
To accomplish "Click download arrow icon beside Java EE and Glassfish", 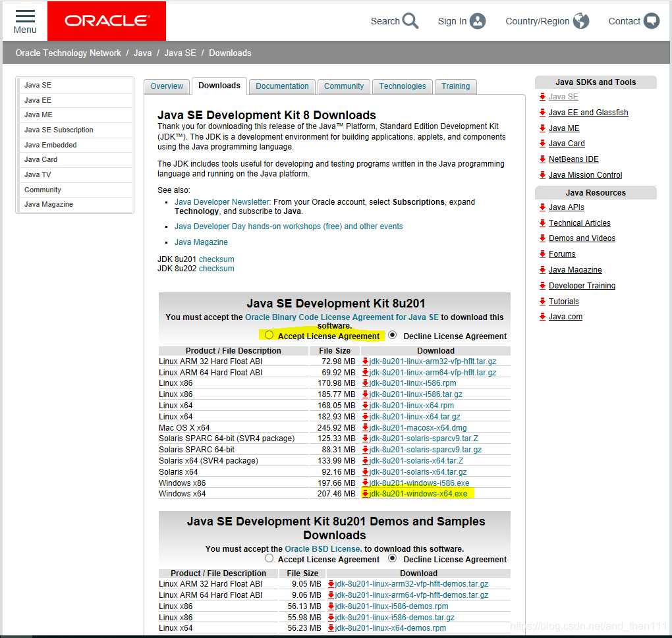I will pos(543,113).
